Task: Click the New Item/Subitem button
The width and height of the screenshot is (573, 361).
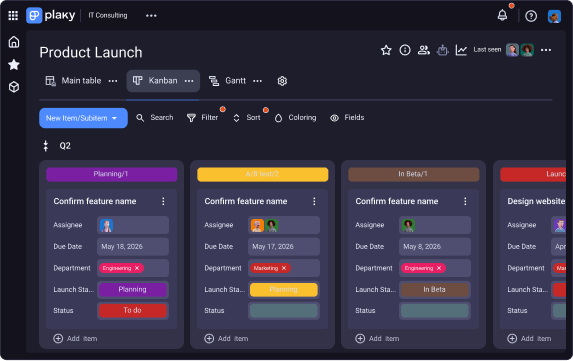Action: click(x=83, y=118)
